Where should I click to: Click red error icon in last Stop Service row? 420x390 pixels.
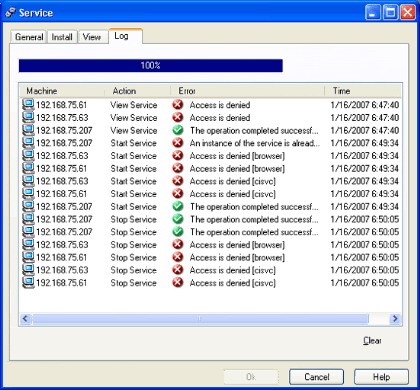pyautogui.click(x=178, y=283)
